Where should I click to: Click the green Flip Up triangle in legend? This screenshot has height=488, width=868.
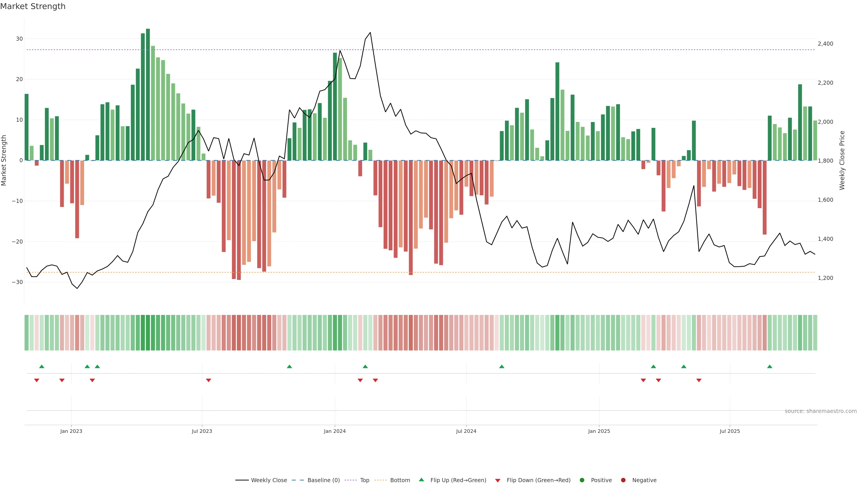coord(421,480)
